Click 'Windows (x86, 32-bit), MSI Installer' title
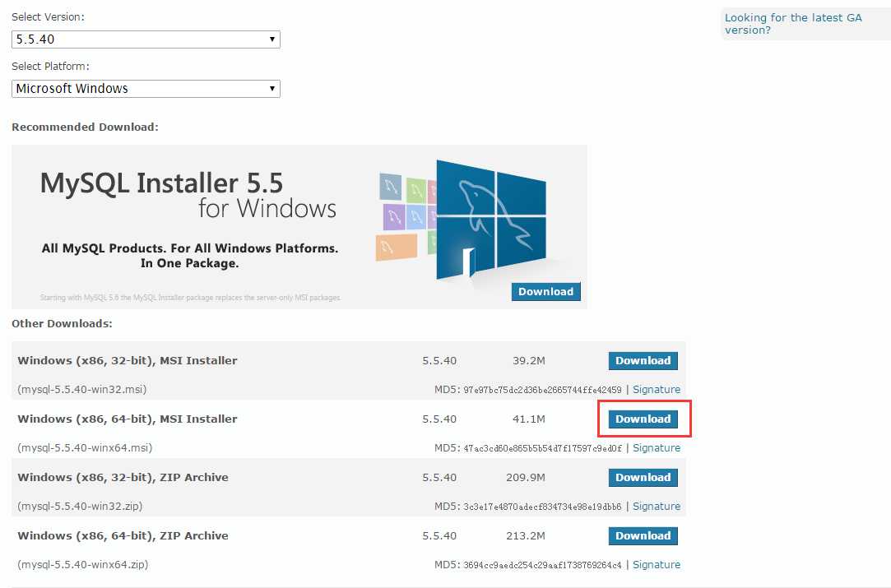891x588 pixels. (x=128, y=361)
